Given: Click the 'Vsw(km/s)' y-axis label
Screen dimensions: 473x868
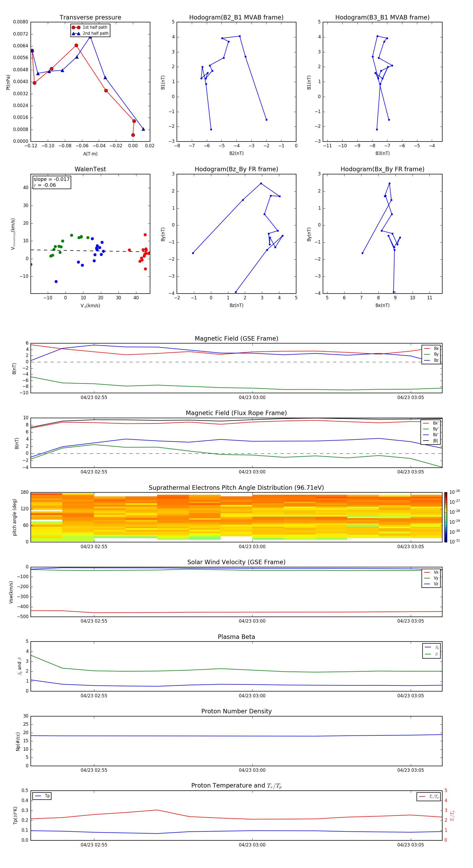Looking at the screenshot, I should 11,592.
